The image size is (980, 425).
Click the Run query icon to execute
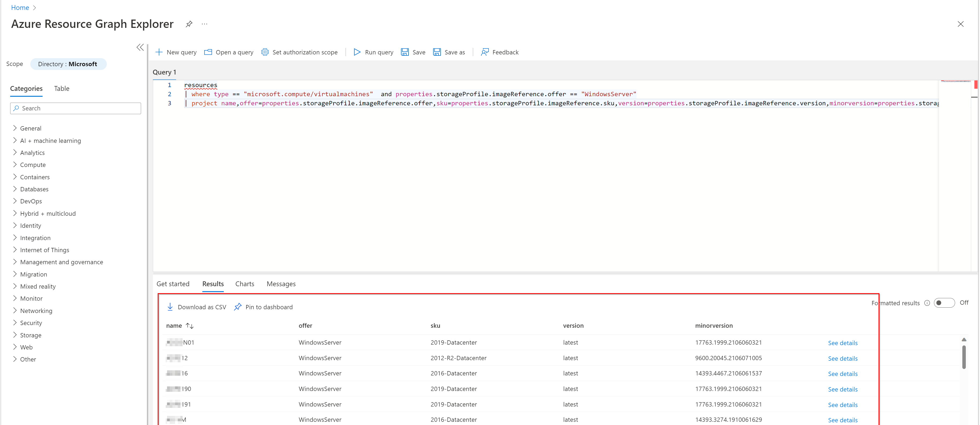coord(355,52)
